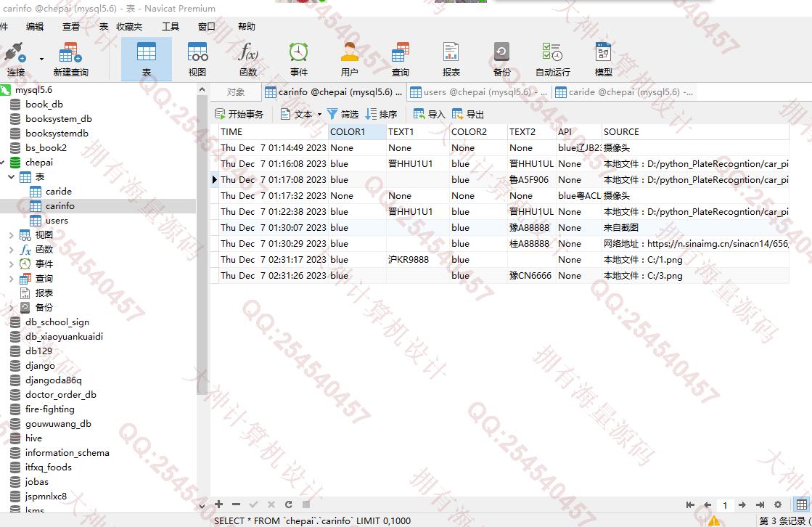Screen dimensions: 812x527
Task: Switch to grid view using bottom-right icon
Action: [801, 504]
